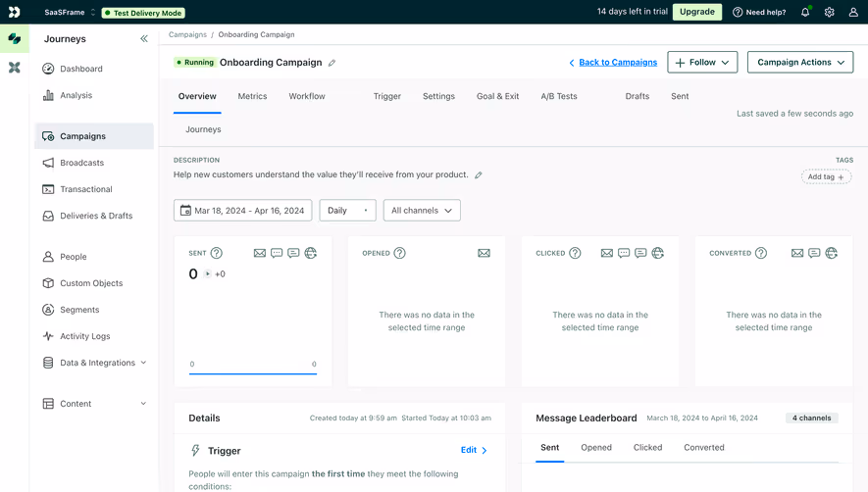Open the Drafts tab
Image resolution: width=868 pixels, height=492 pixels.
[638, 96]
